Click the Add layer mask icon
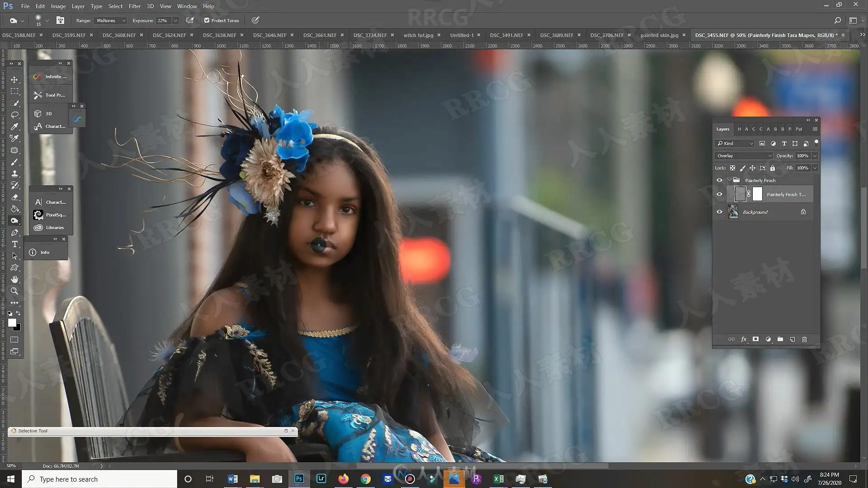 [755, 339]
